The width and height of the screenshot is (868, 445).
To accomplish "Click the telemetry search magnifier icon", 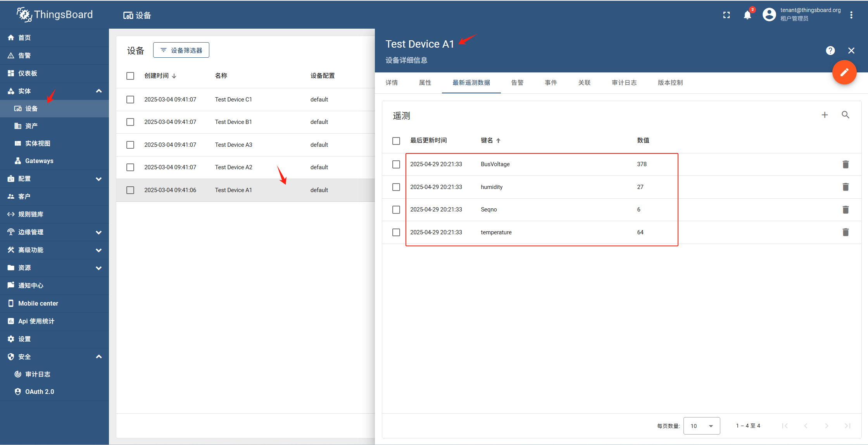I will pos(846,115).
